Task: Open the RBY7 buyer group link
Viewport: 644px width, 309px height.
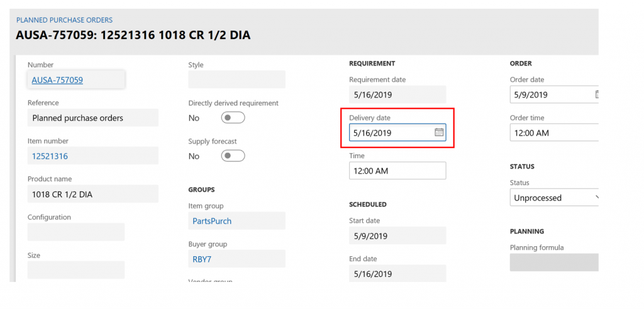Action: (x=202, y=259)
